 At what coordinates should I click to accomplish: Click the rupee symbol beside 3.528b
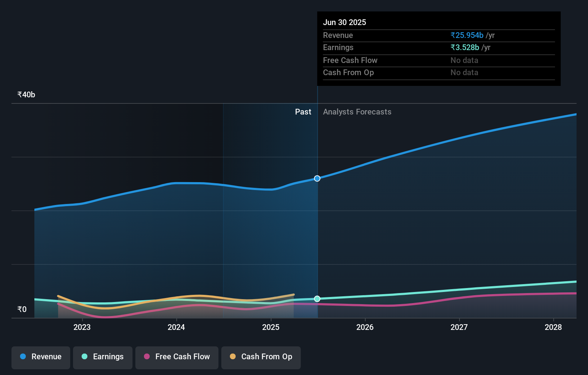click(453, 47)
